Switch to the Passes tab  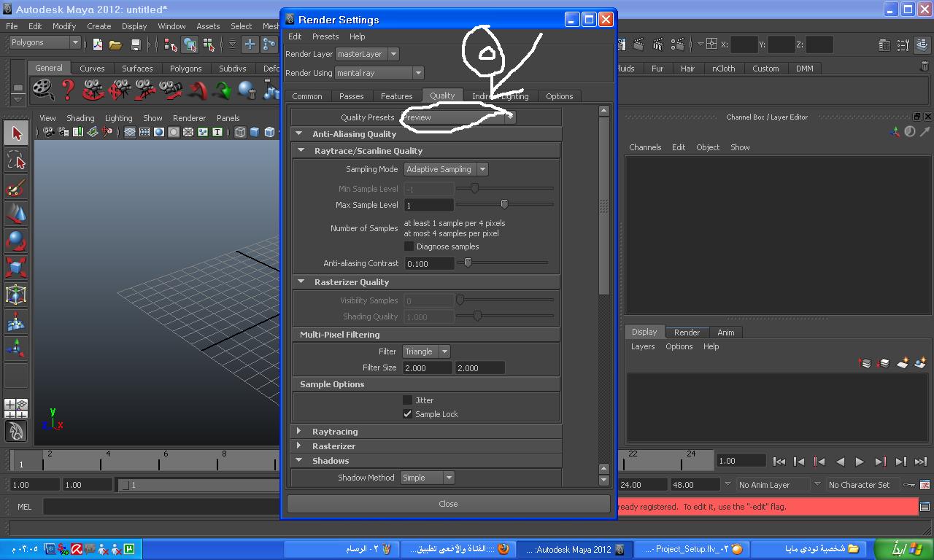[x=351, y=96]
